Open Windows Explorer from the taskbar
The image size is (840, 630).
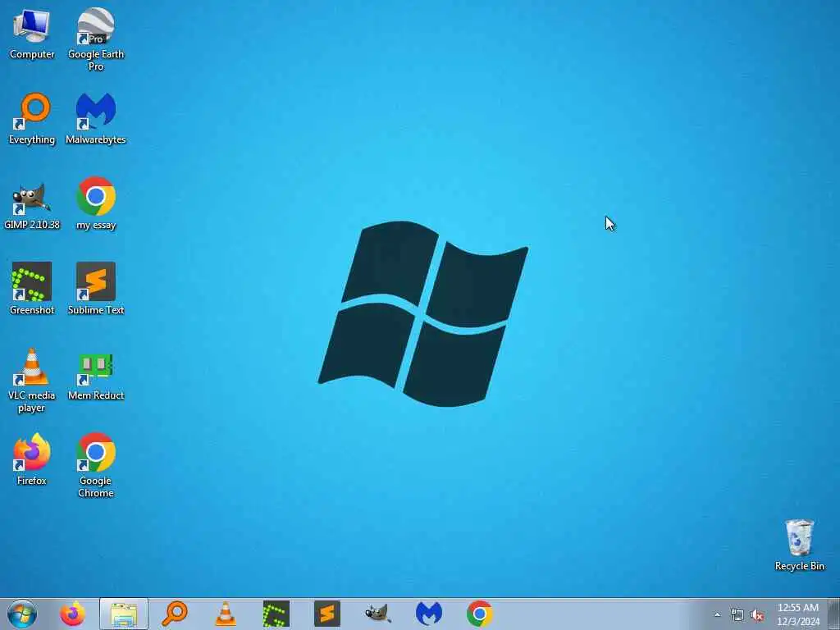click(x=124, y=614)
